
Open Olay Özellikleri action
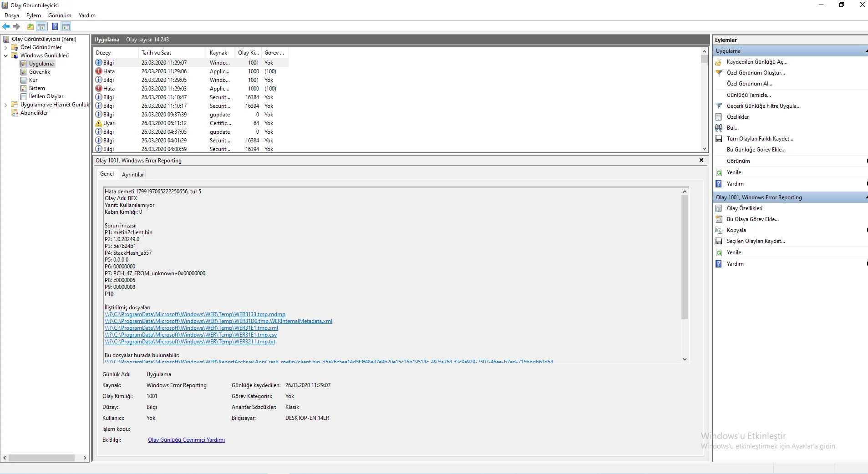745,208
